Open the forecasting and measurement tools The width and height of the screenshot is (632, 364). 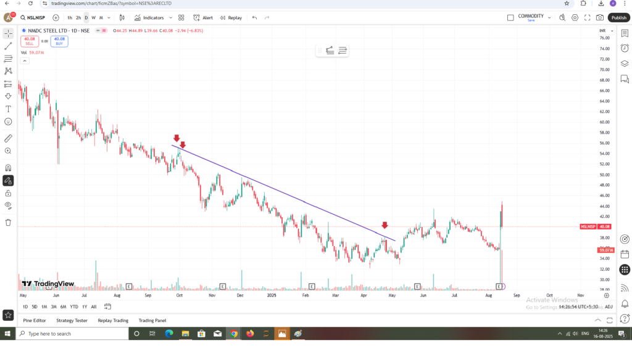[x=8, y=84]
